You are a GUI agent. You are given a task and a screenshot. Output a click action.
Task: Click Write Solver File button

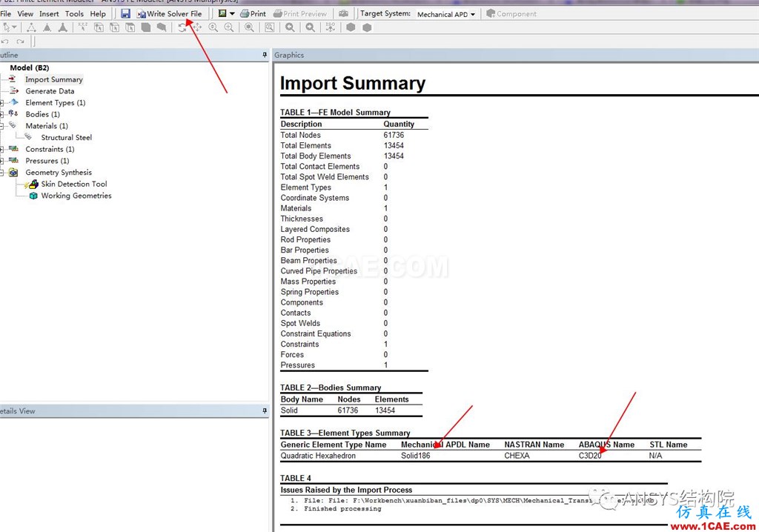coord(170,13)
